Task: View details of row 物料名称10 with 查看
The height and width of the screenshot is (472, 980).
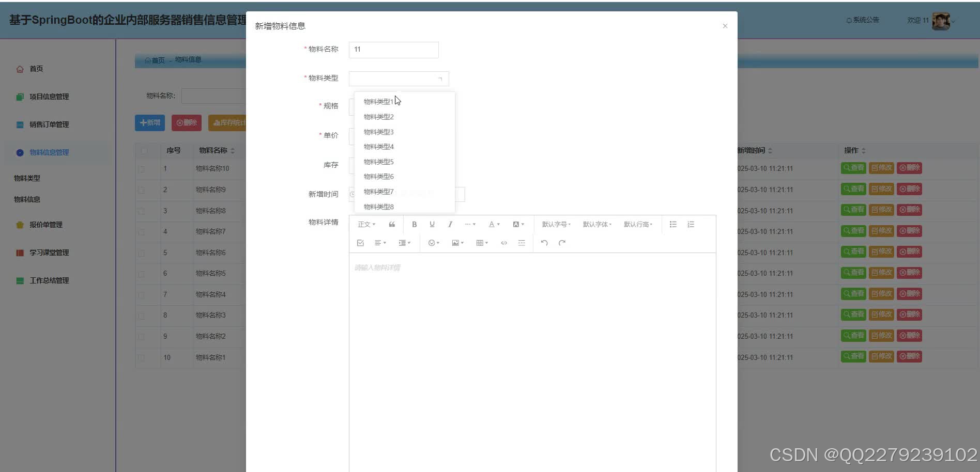Action: (853, 168)
